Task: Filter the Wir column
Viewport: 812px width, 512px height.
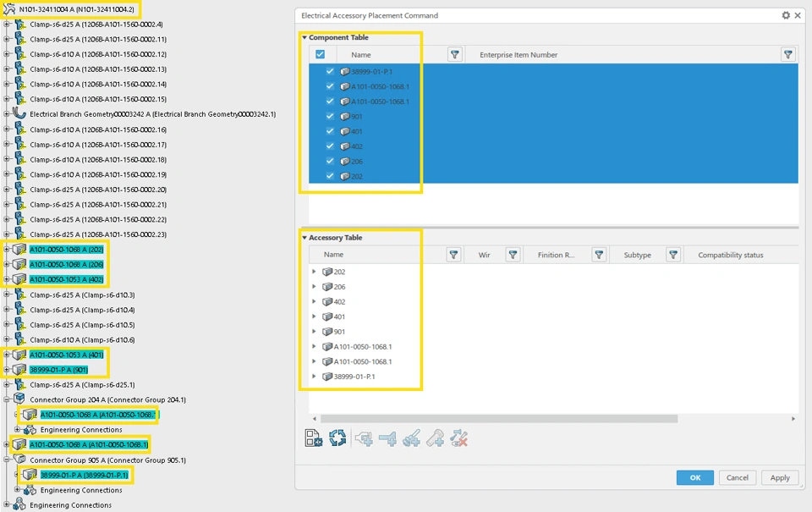Action: click(513, 255)
